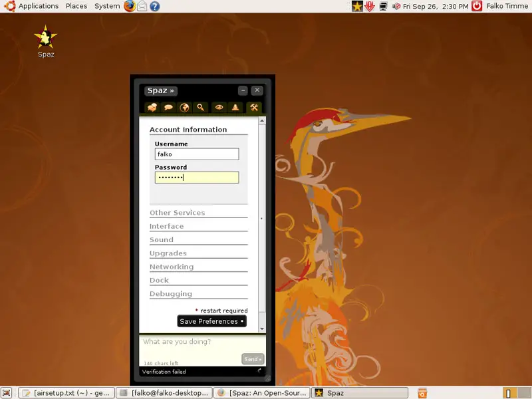Switch to the airsetup.txt gedit taskbar window
Screen dimensions: 532x399
pyautogui.click(x=66, y=393)
